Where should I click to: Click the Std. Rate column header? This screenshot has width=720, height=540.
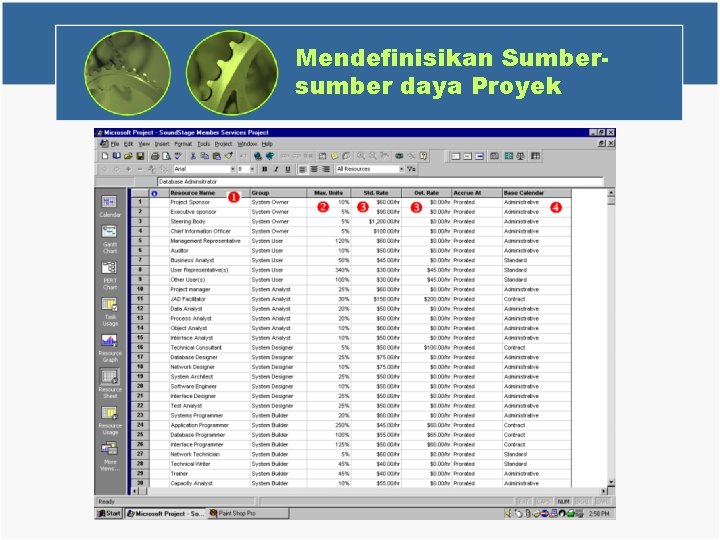click(x=376, y=193)
